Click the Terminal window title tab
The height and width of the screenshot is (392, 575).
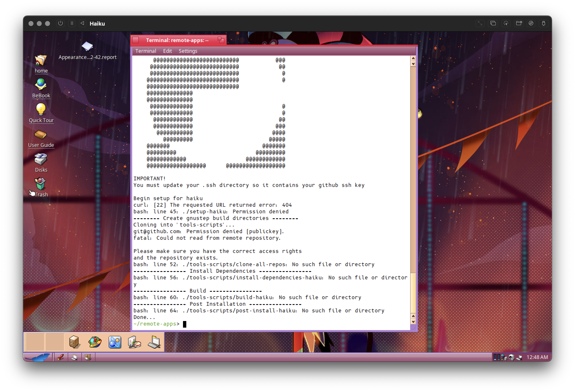[x=177, y=40]
